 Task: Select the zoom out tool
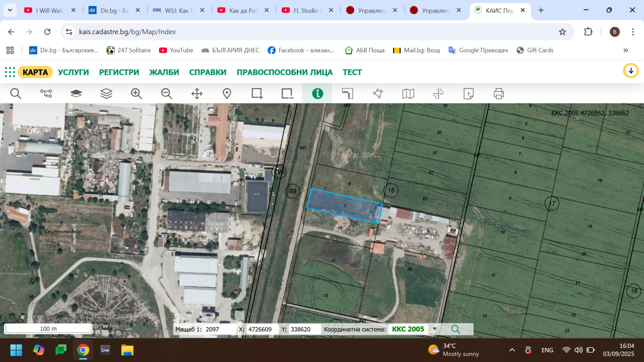tap(166, 93)
